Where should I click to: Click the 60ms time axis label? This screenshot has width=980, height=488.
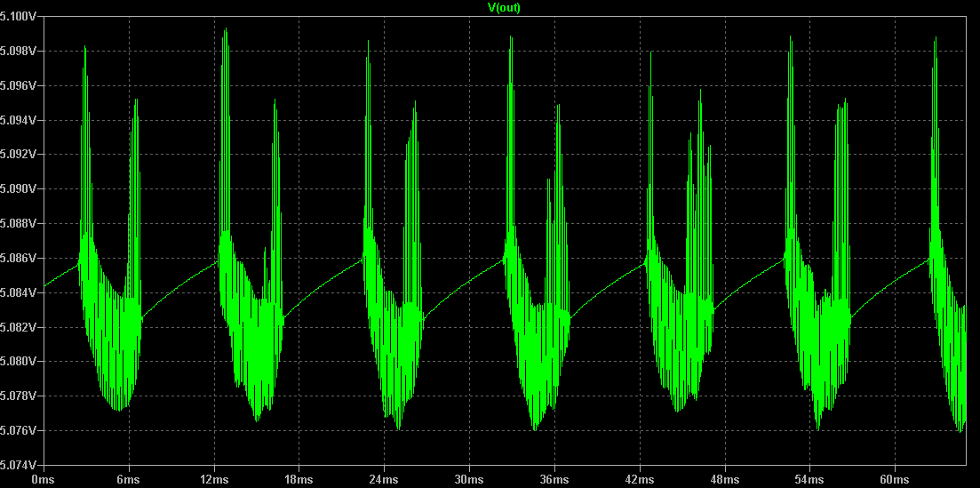895,480
